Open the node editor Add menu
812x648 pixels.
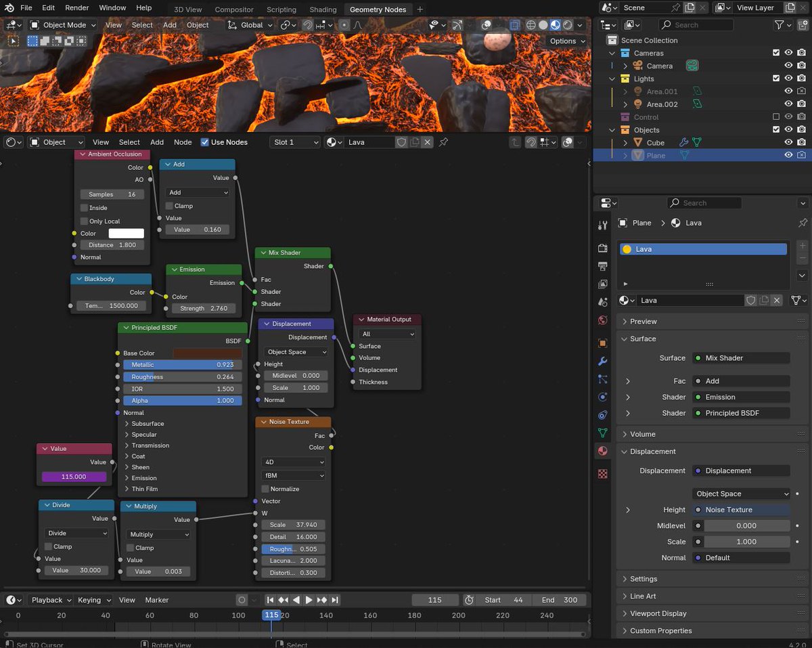click(157, 142)
